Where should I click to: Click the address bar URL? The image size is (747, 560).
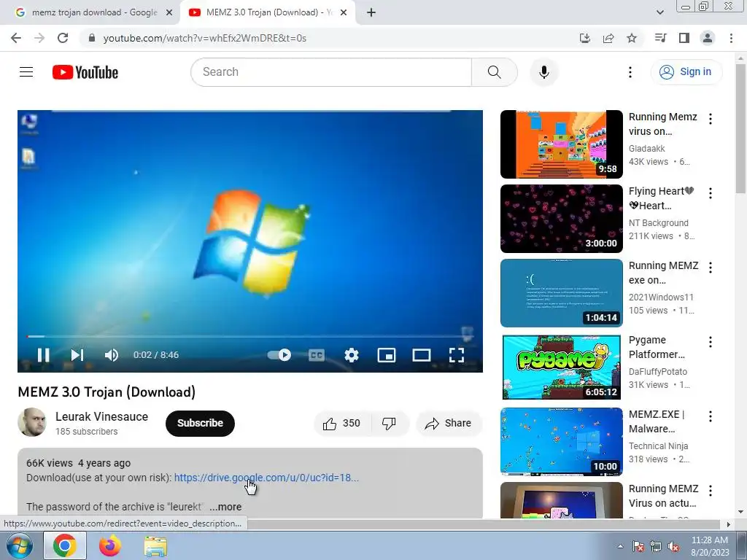click(x=205, y=38)
